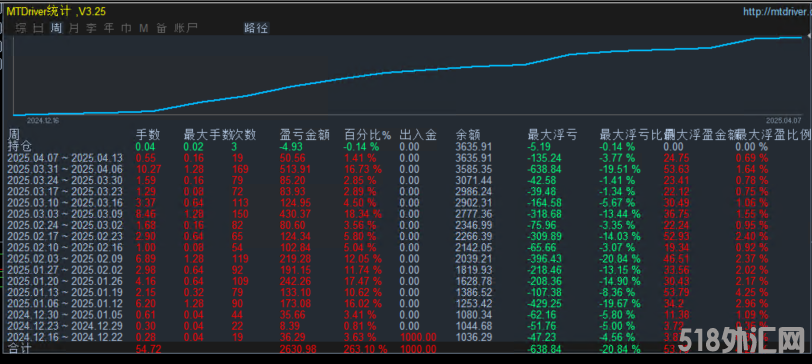Click the 合计 total row
Image resolution: width=812 pixels, height=364 pixels.
click(x=405, y=349)
